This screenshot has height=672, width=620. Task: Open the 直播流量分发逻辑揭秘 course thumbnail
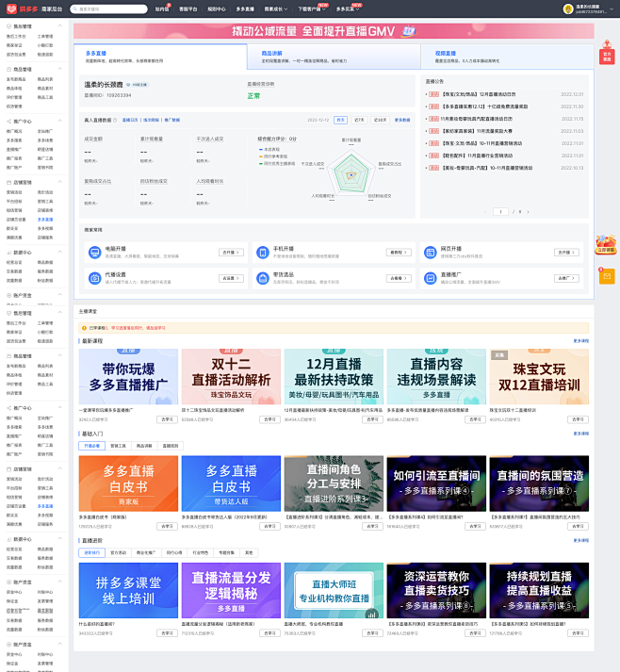[231, 590]
